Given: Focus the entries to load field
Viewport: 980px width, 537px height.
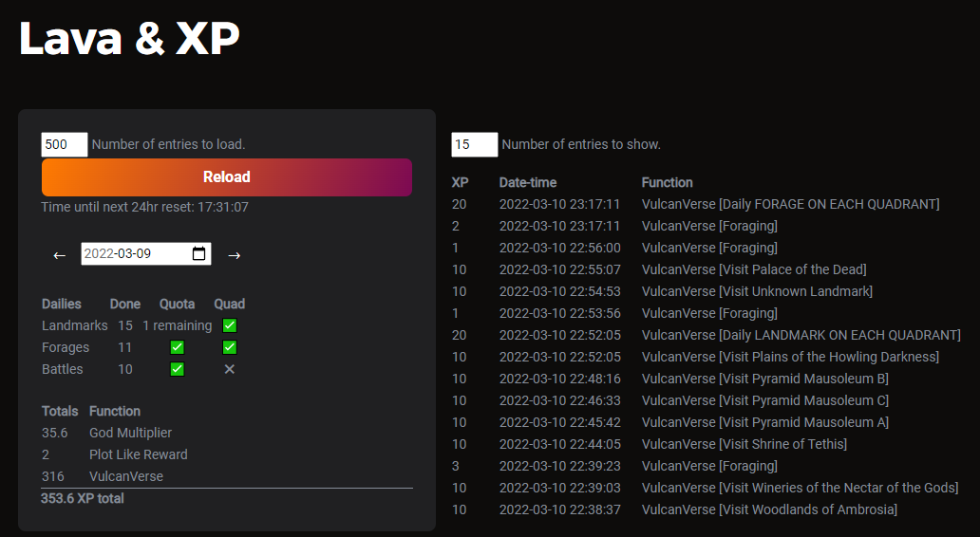Looking at the screenshot, I should (x=65, y=144).
